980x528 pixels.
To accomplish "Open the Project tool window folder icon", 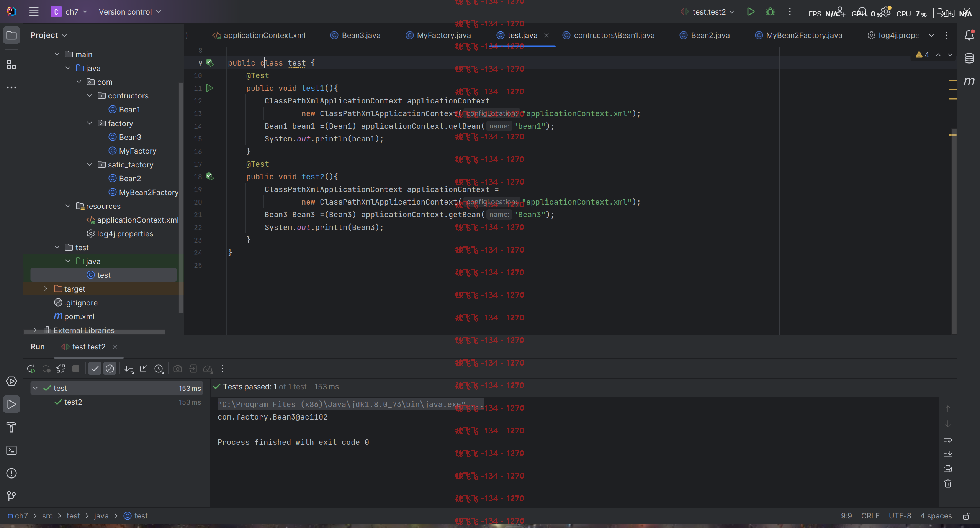I will (x=11, y=35).
